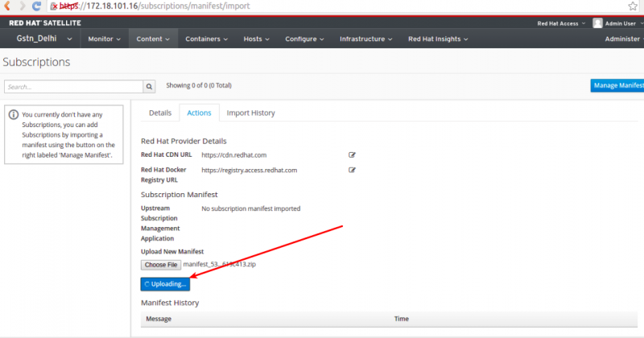Click the Uploading... button
This screenshot has width=644, height=338.
pos(165,284)
